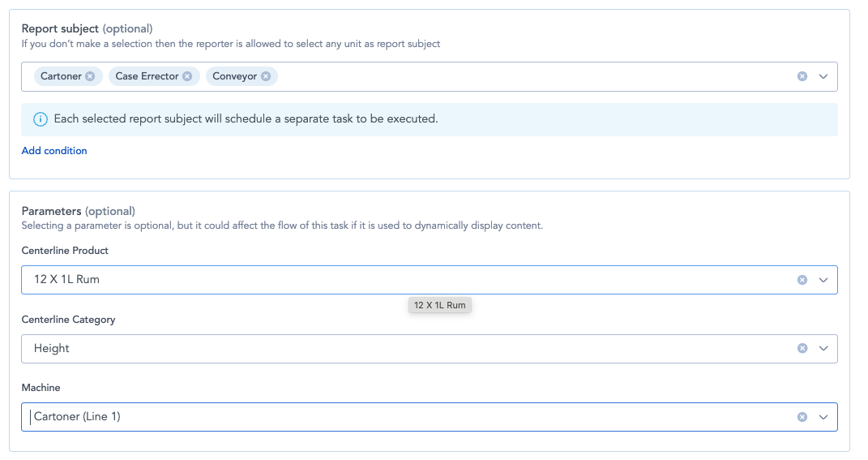Viewport: 868px width, 460px height.
Task: Expand the Report subject dropdown arrow
Action: 823,76
